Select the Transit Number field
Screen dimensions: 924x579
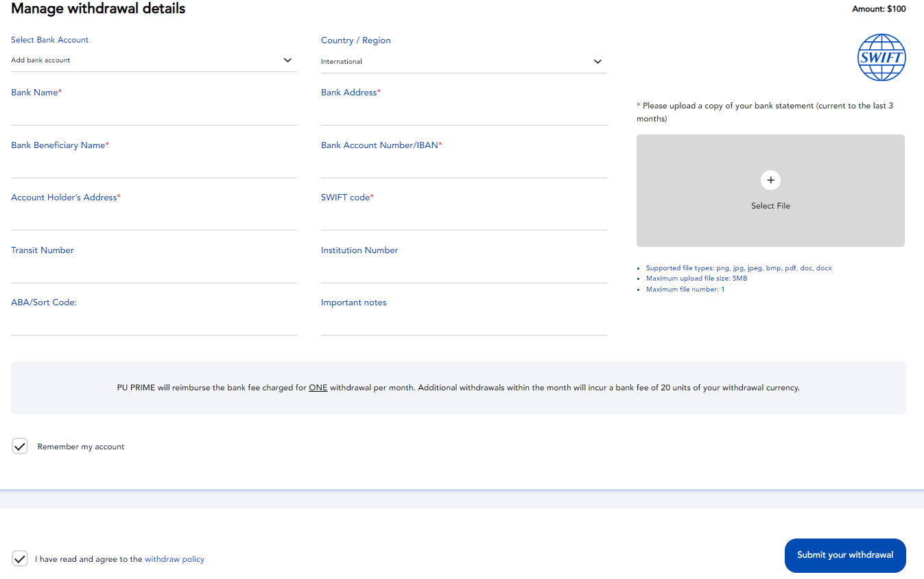[x=154, y=270]
